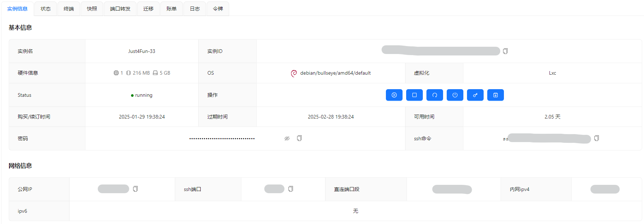Click the key reset-password button
The height and width of the screenshot is (224, 644).
pyautogui.click(x=475, y=95)
